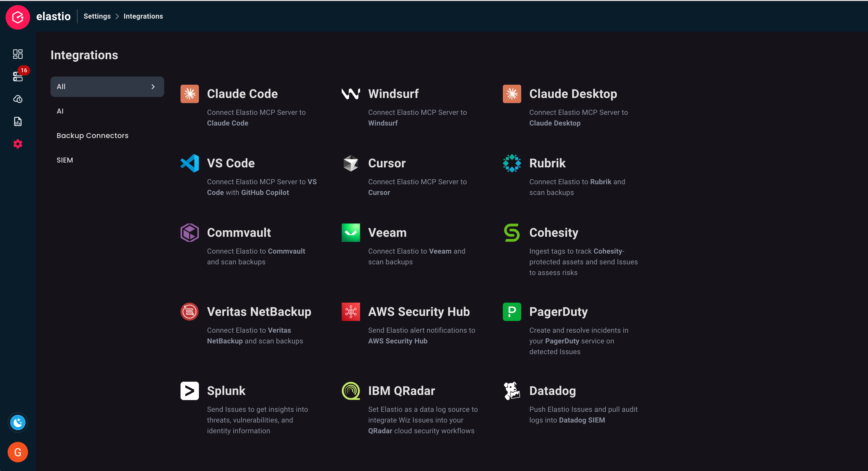Select the AWS Security Hub integration icon

click(x=350, y=312)
